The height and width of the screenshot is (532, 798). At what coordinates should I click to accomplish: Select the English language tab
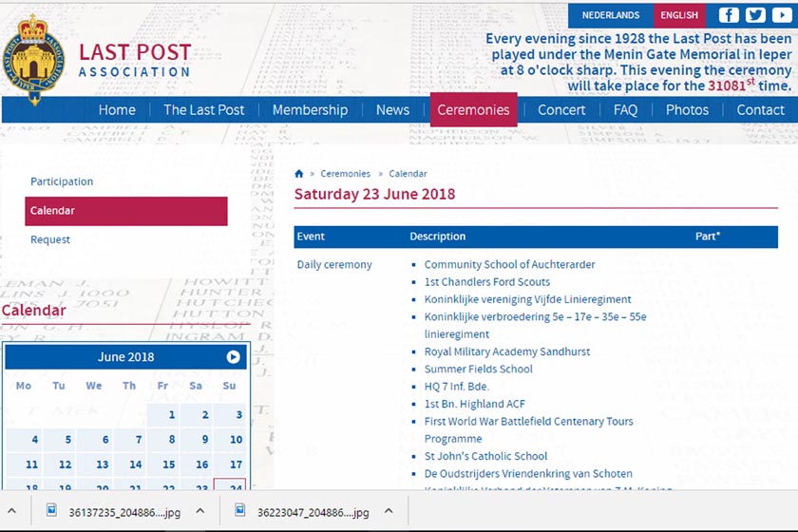(679, 15)
